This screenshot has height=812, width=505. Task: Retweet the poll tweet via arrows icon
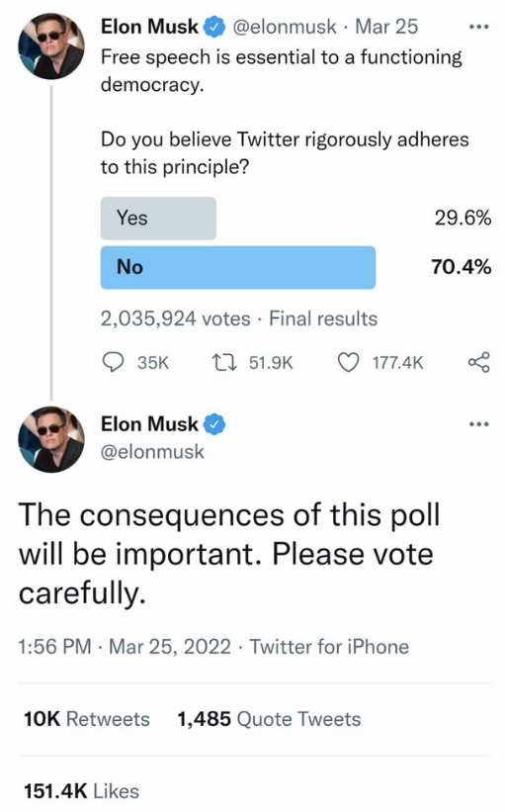[x=225, y=362]
